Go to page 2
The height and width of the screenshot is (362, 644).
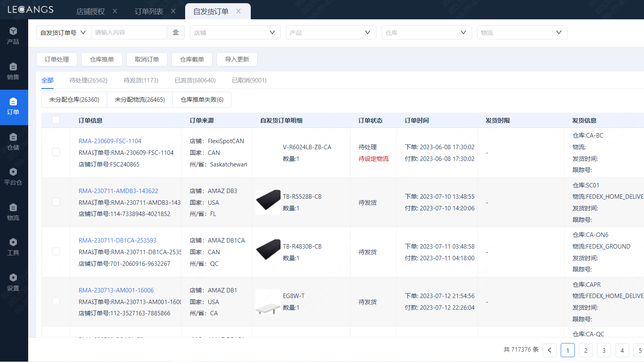coord(586,350)
